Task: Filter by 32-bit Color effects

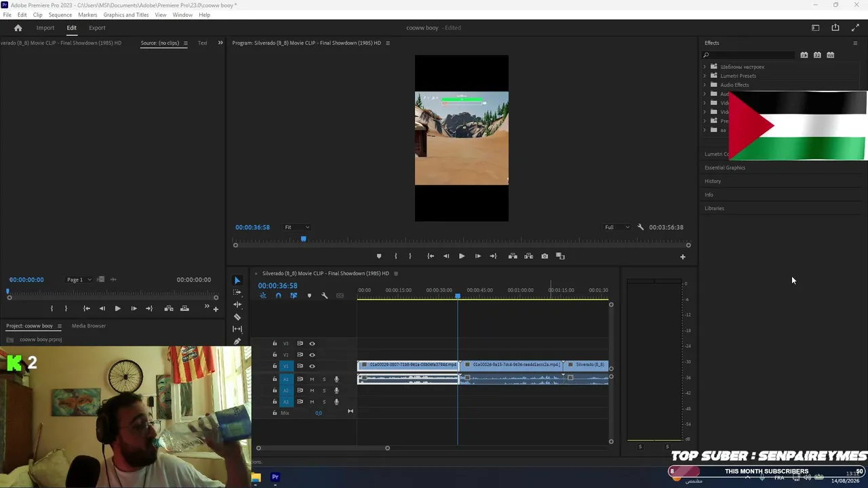Action: tap(817, 55)
